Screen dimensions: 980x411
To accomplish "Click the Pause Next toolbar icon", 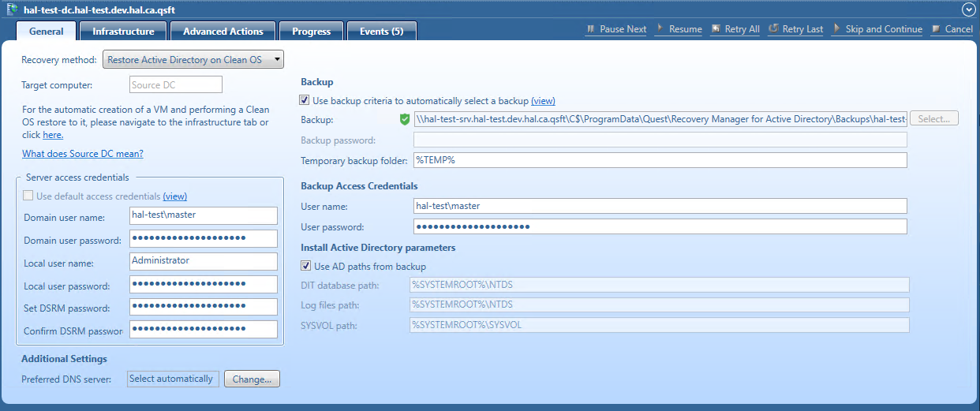I will pyautogui.click(x=591, y=29).
